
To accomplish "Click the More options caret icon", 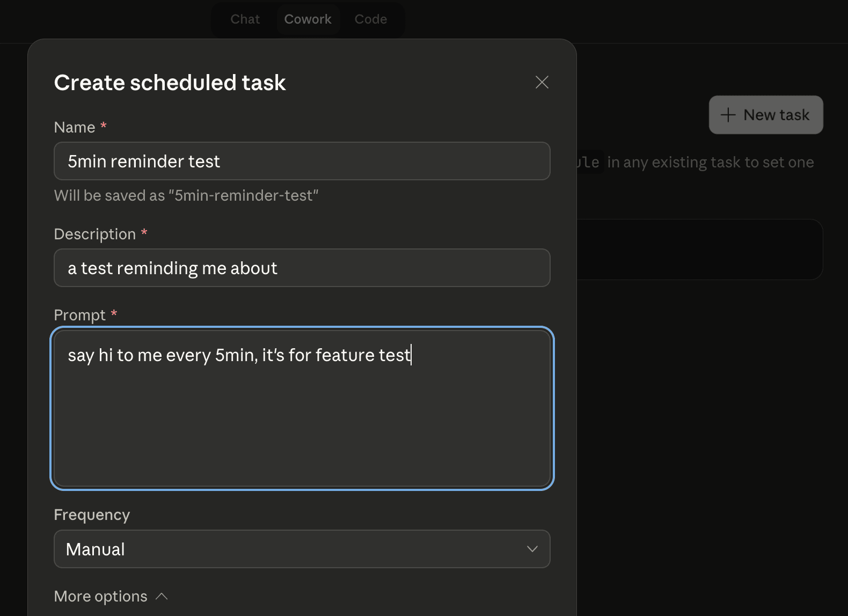I will (x=162, y=596).
